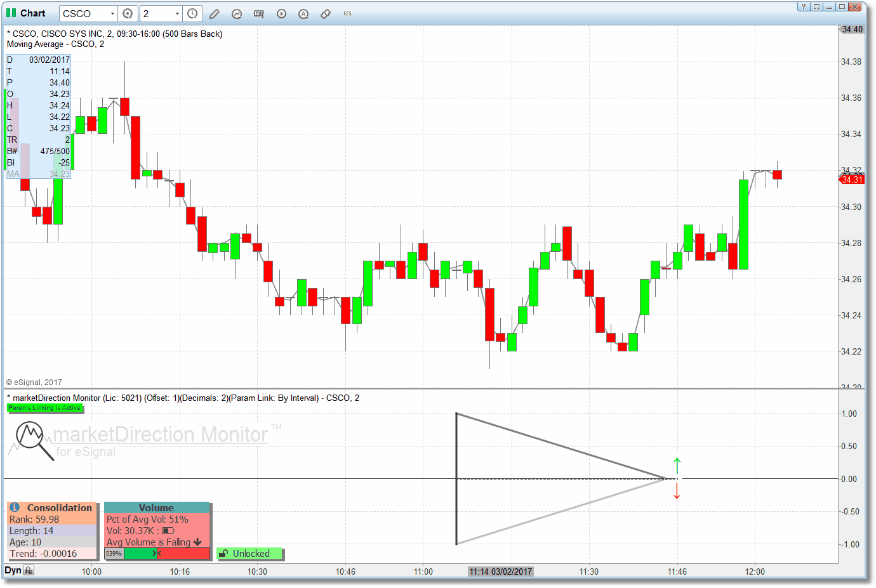Click the 475/500 bar number value
876x588 pixels.
coord(55,151)
